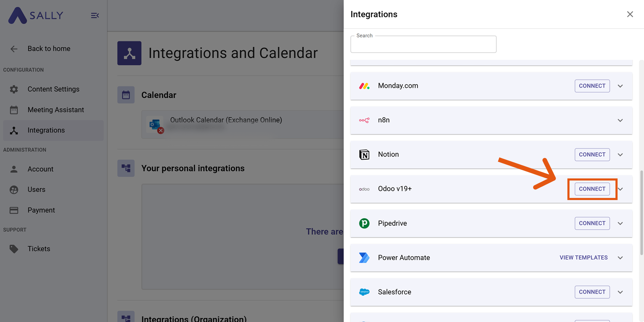The width and height of the screenshot is (644, 322).
Task: Click the n8n logo icon
Action: point(364,120)
